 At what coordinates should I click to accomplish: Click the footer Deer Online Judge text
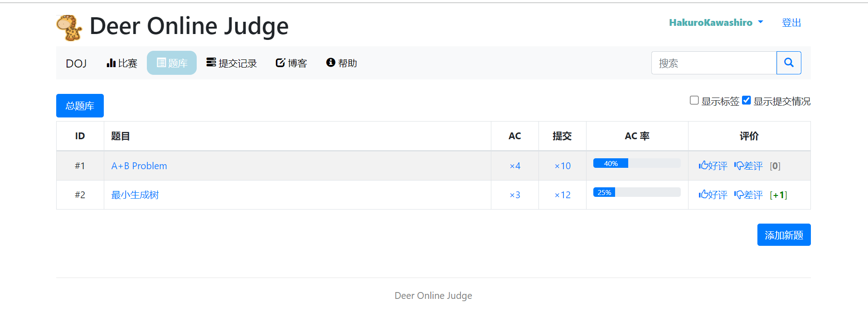tap(433, 296)
